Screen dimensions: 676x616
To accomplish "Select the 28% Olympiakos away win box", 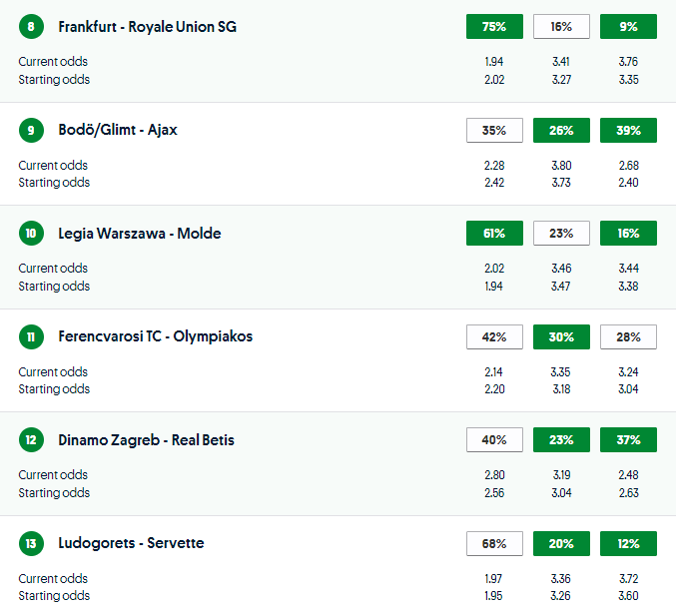I will point(628,336).
